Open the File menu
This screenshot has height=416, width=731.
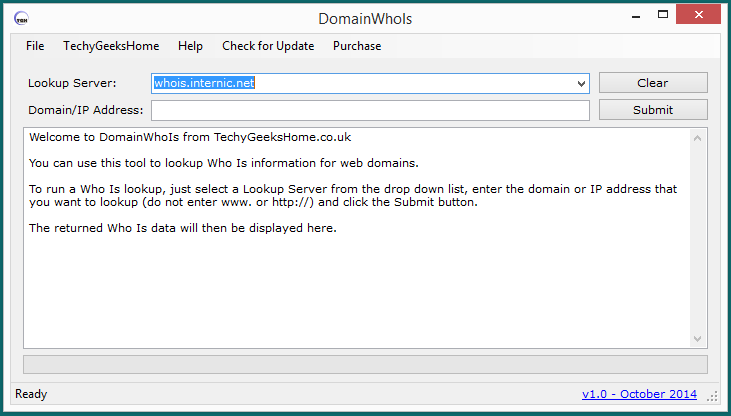pyautogui.click(x=35, y=46)
